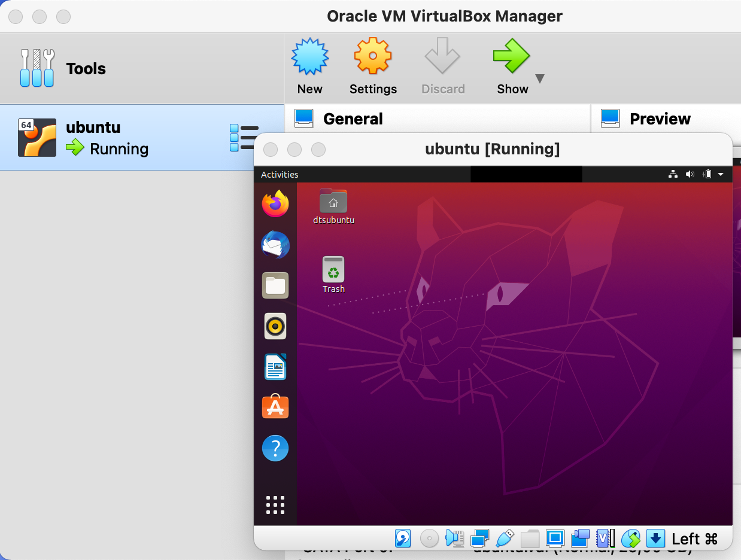Launch Thunderbird mail from the dock

click(275, 245)
